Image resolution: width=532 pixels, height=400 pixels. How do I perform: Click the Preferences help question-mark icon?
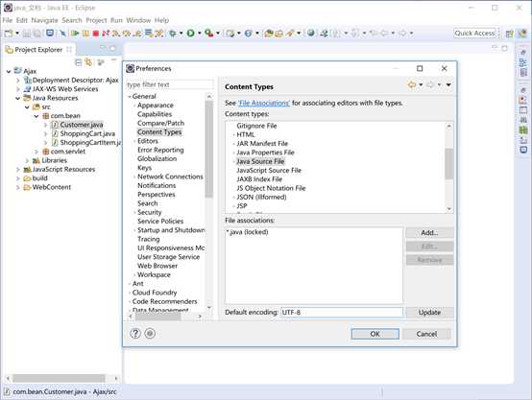(x=135, y=334)
